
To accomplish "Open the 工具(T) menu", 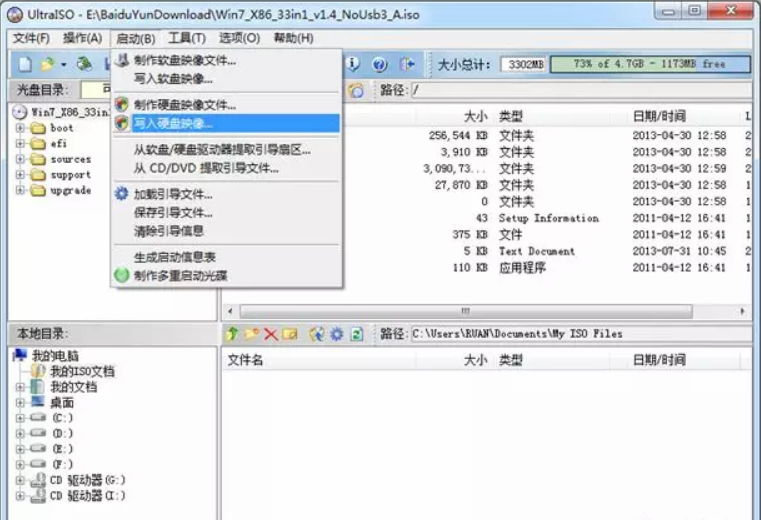I will (186, 38).
